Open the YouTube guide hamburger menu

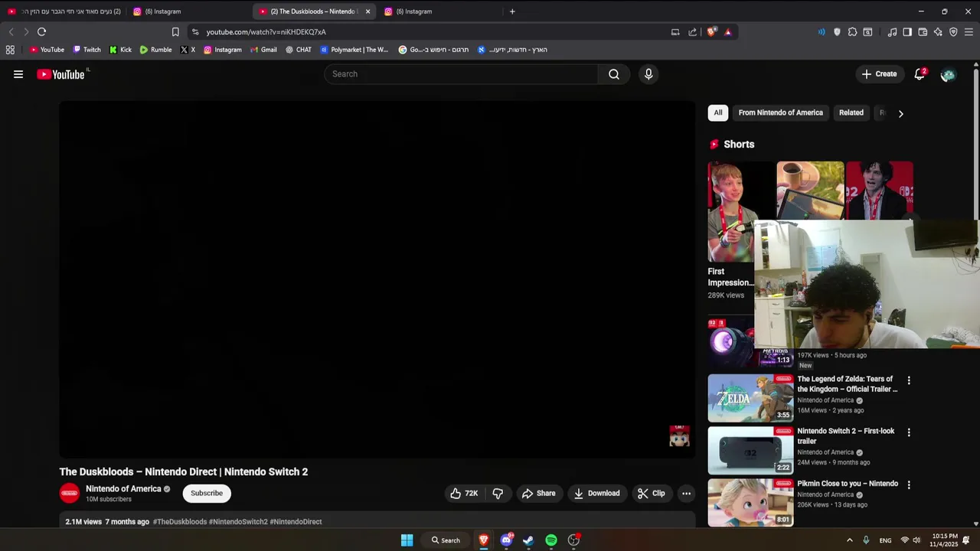pyautogui.click(x=18, y=74)
